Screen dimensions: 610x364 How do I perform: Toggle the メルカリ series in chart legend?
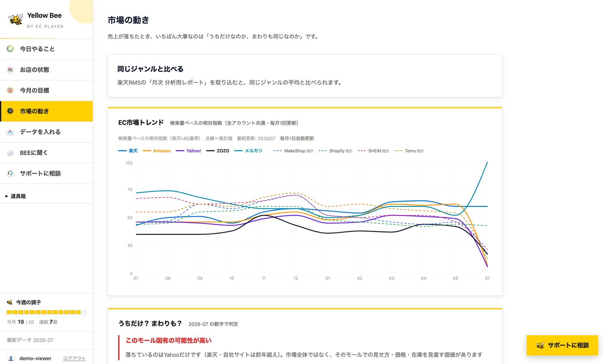pyautogui.click(x=248, y=151)
